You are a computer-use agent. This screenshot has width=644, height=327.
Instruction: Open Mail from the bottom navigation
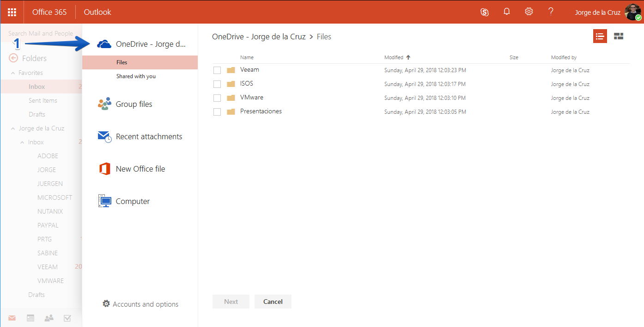tap(12, 318)
